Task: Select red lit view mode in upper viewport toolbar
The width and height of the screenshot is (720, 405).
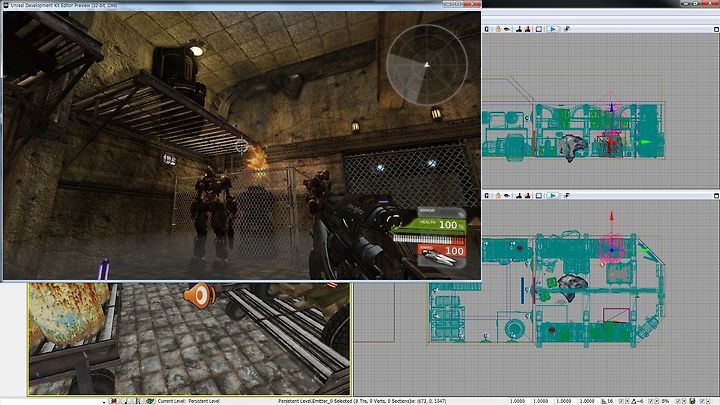Action: 528,29
